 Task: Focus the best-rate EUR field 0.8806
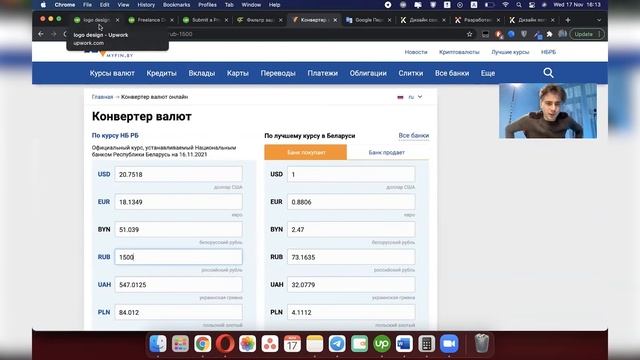pyautogui.click(x=351, y=202)
